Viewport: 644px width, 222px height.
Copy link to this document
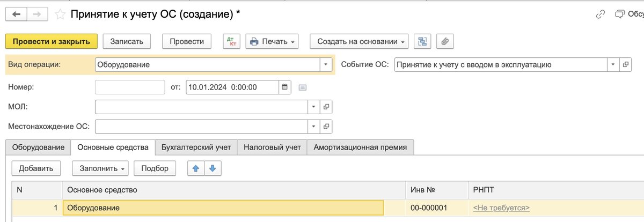(601, 14)
